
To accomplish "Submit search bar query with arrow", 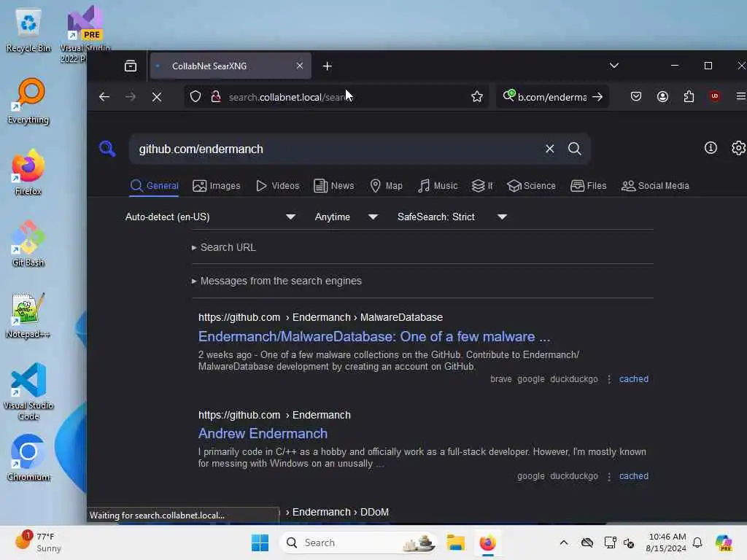I will (x=597, y=97).
